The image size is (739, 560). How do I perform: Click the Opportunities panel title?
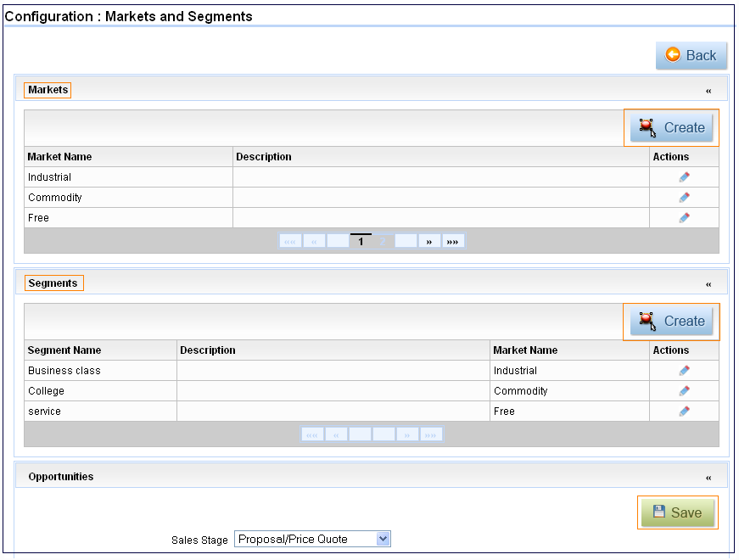tap(61, 477)
